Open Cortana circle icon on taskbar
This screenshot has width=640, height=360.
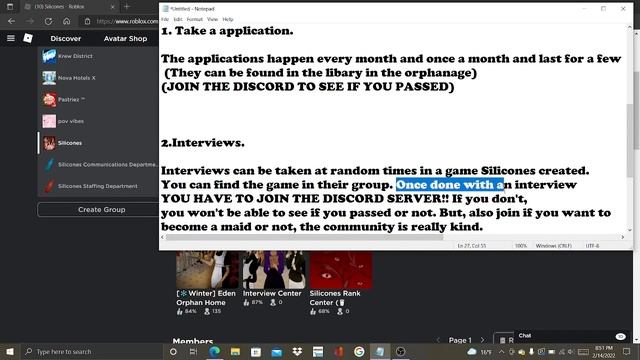point(173,351)
